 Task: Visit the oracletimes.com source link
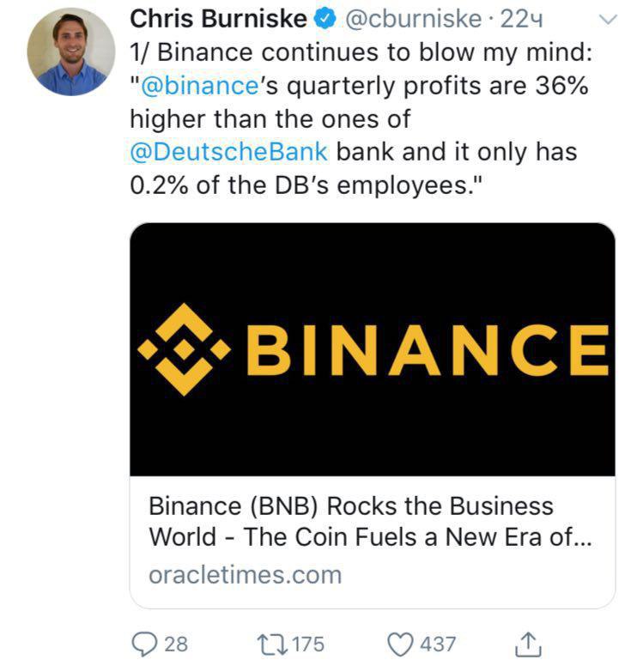[246, 575]
